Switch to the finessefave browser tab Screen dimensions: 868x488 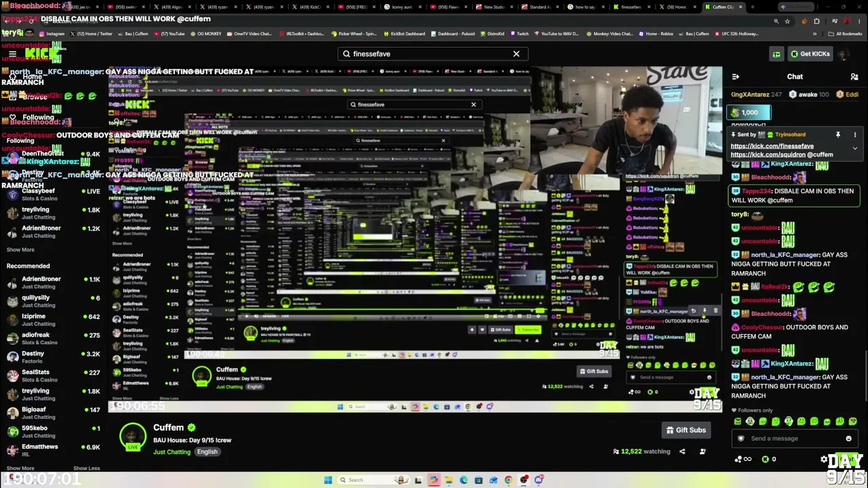[x=631, y=7]
